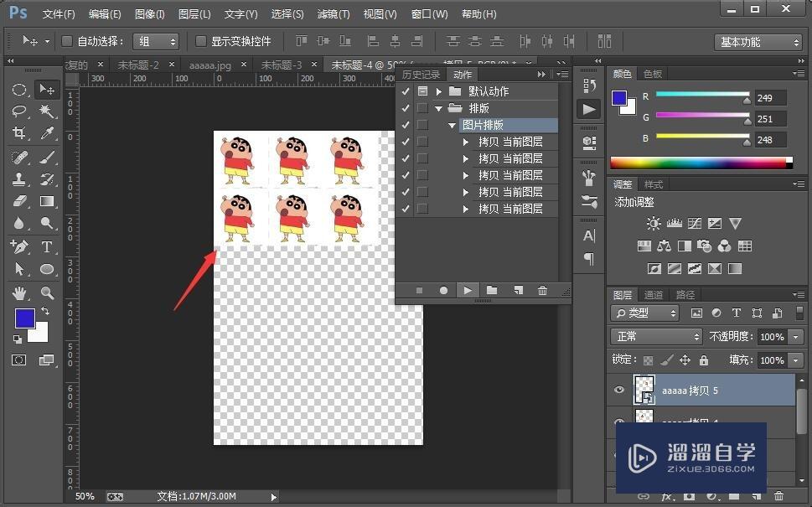Switch to 历史记录 tab
812x507 pixels.
pyautogui.click(x=421, y=75)
